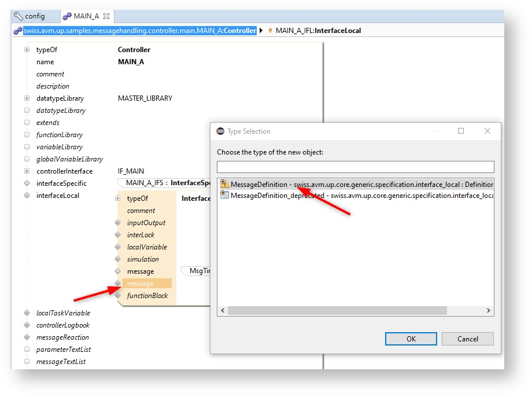
Task: Click the diamond icon beside inputOutput
Action: click(118, 223)
